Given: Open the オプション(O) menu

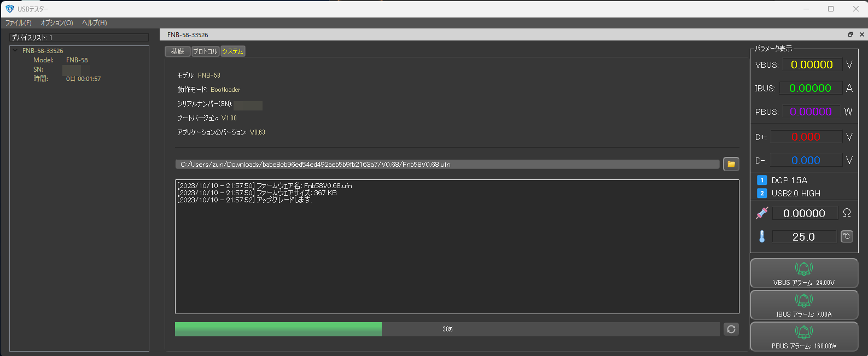Looking at the screenshot, I should coord(57,23).
